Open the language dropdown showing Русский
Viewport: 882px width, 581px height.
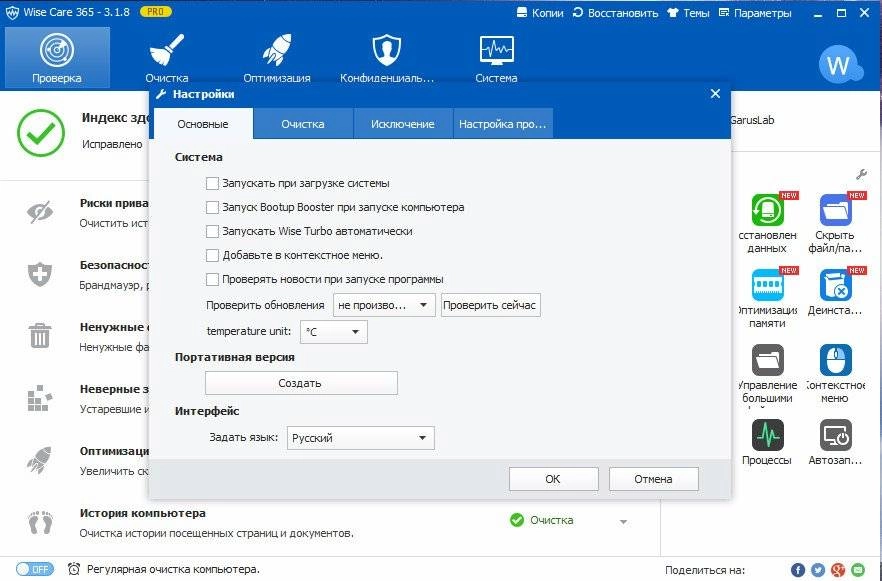tap(361, 438)
